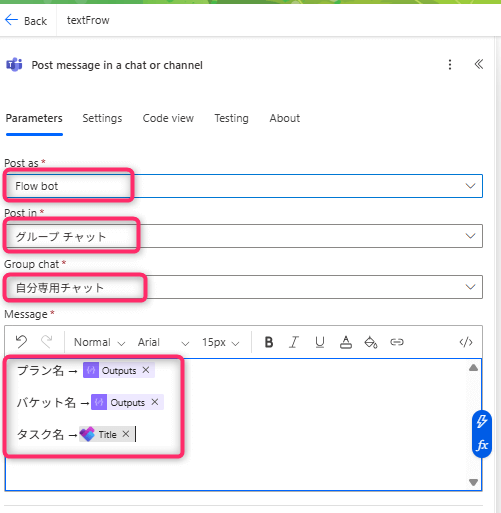The width and height of the screenshot is (501, 513).
Task: Remove the Outputs token after プラン名
Action: pyautogui.click(x=146, y=370)
